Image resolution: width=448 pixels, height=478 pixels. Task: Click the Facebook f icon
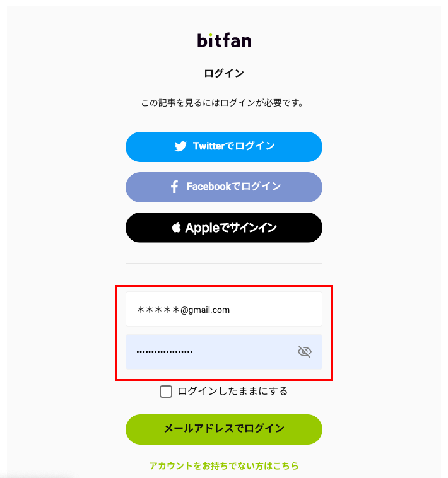[x=174, y=187]
